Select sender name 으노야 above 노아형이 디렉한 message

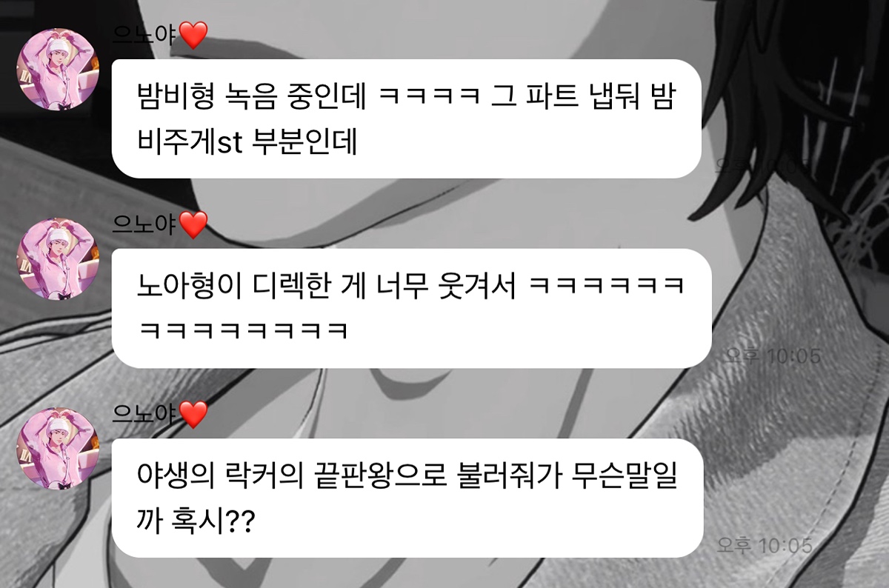click(x=145, y=224)
